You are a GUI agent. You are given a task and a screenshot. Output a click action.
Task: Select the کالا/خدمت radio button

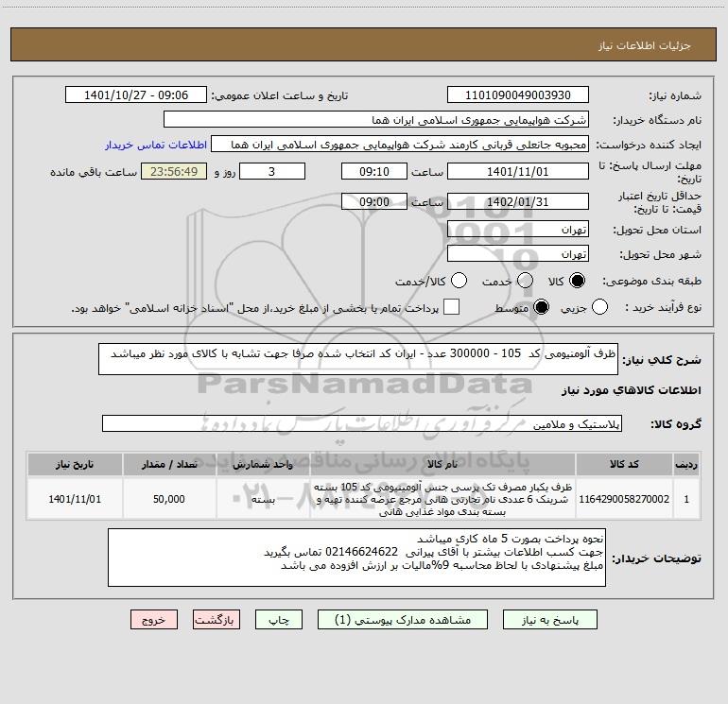click(459, 281)
